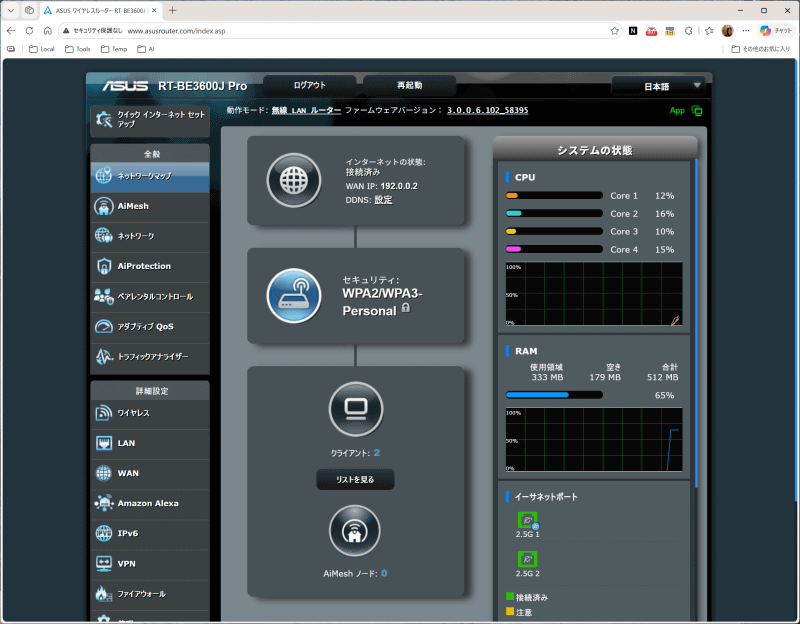
Task: Open the VPN menu item
Action: point(150,564)
